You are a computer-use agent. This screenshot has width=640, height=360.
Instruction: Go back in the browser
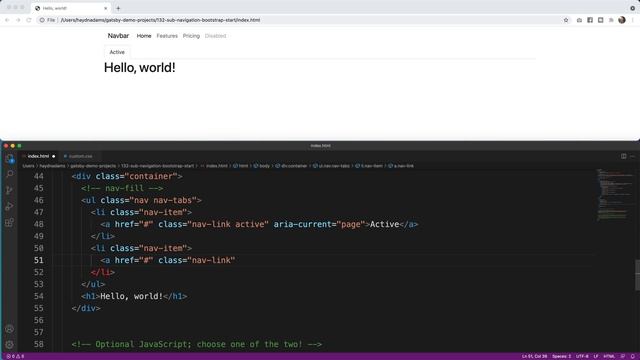pos(7,20)
